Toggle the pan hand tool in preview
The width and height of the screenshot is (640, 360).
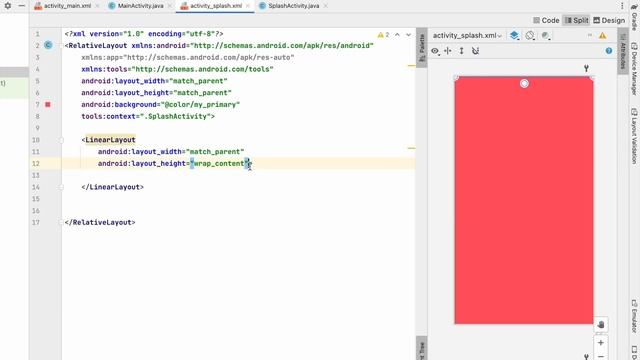[x=600, y=325]
